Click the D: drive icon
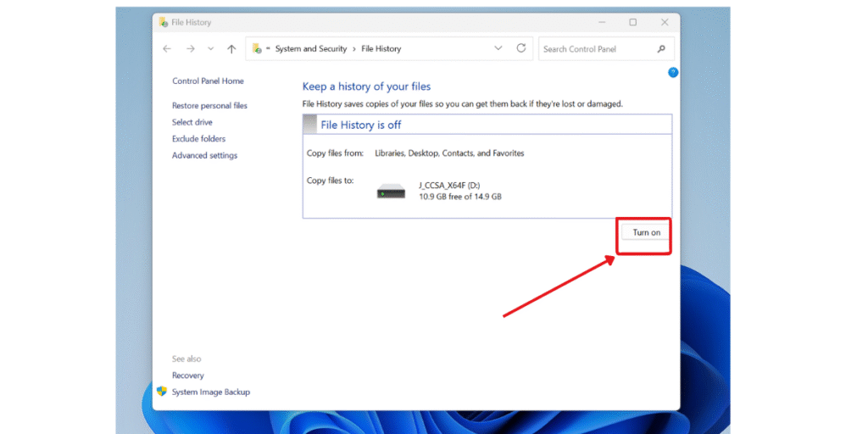 (391, 192)
